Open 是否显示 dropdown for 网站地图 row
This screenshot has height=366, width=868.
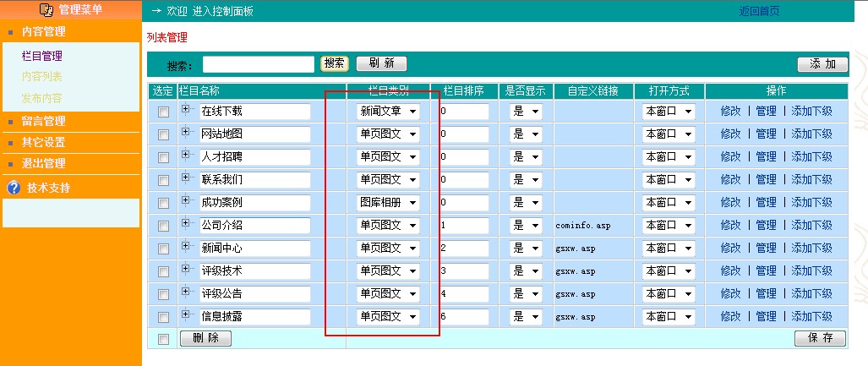click(526, 134)
